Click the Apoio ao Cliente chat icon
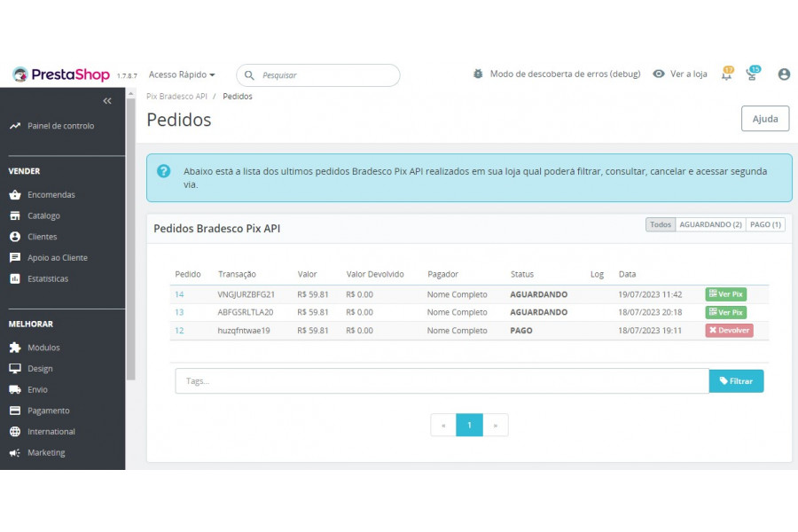This screenshot has height=532, width=798. point(15,258)
